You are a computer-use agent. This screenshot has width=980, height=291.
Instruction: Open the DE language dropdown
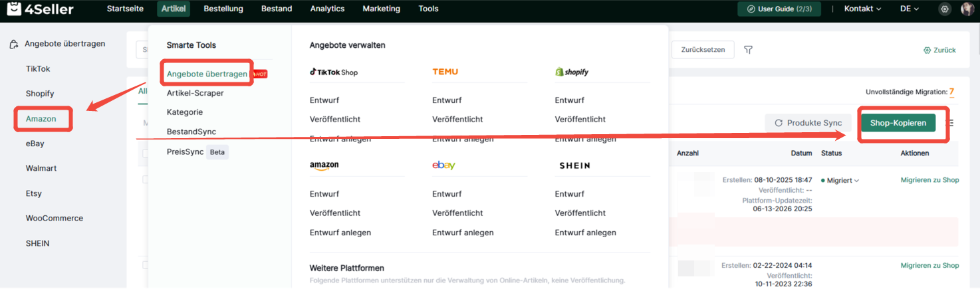pyautogui.click(x=910, y=9)
